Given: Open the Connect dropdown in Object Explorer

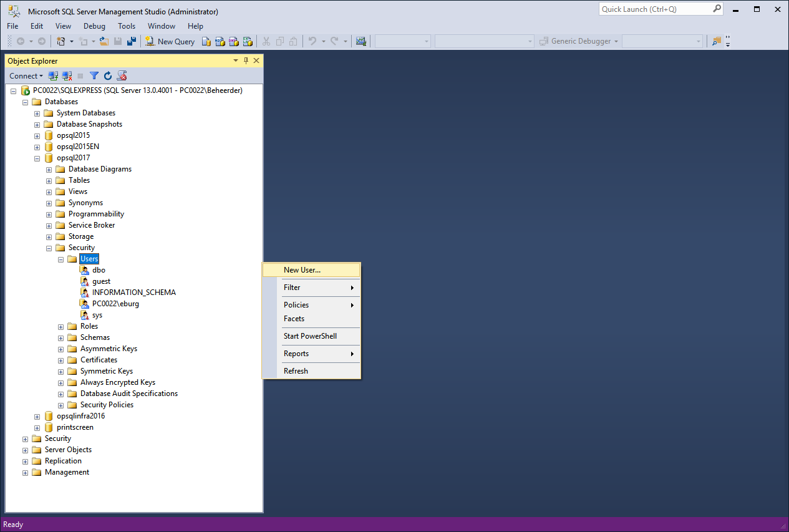Looking at the screenshot, I should pos(26,75).
